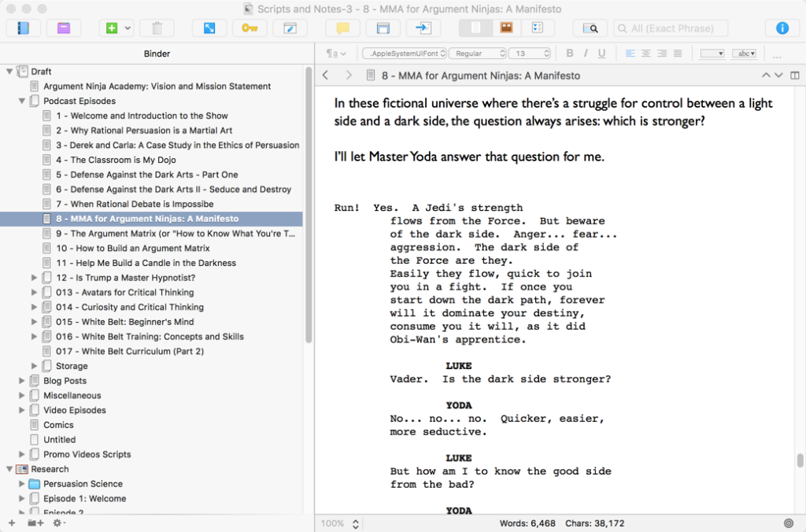Click the pencil-and-page edit icon in the toolbar
This screenshot has width=806, height=532.
coord(290,28)
